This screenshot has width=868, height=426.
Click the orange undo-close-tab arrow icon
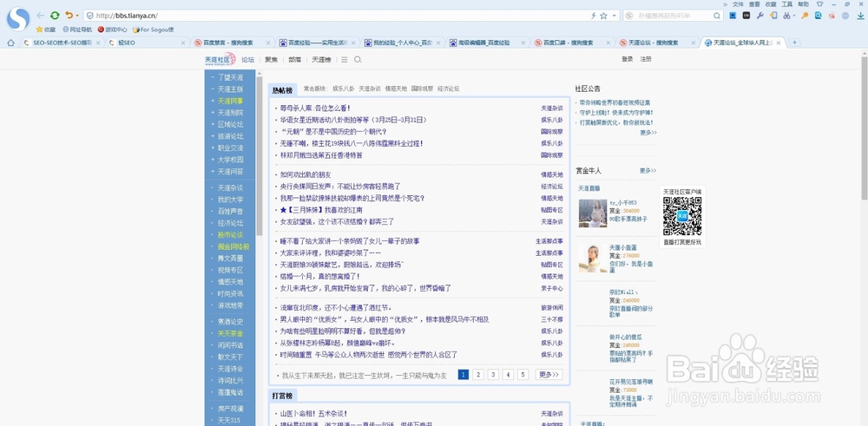point(69,16)
